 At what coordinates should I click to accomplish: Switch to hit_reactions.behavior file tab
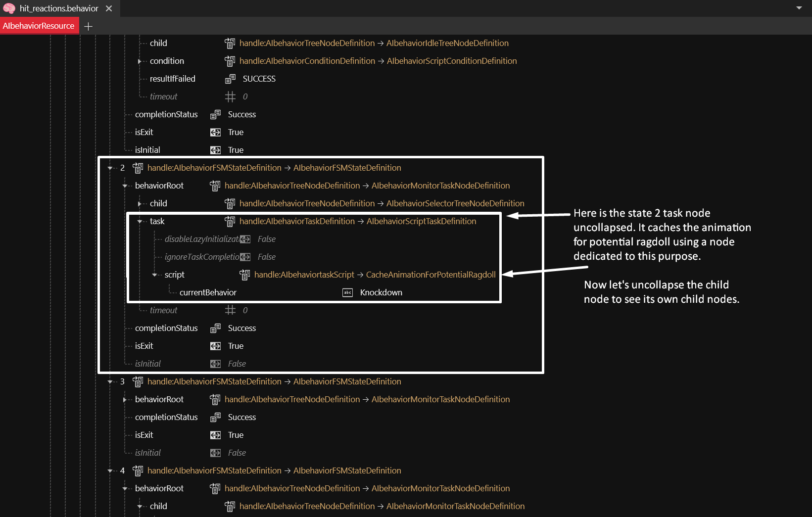click(x=59, y=8)
